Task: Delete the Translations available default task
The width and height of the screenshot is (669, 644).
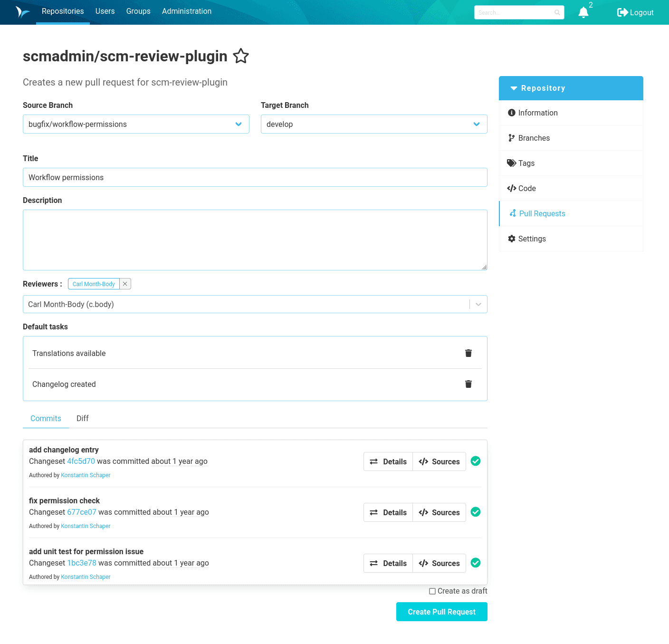Action: coord(468,353)
